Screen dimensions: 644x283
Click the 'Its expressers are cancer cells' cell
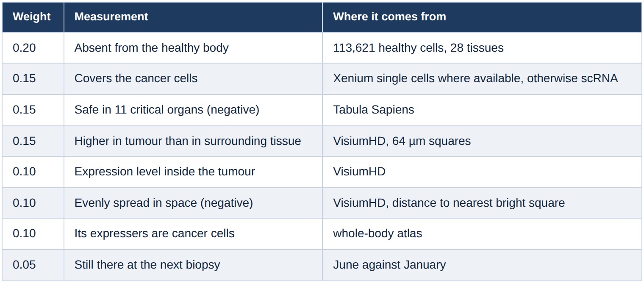pyautogui.click(x=193, y=234)
